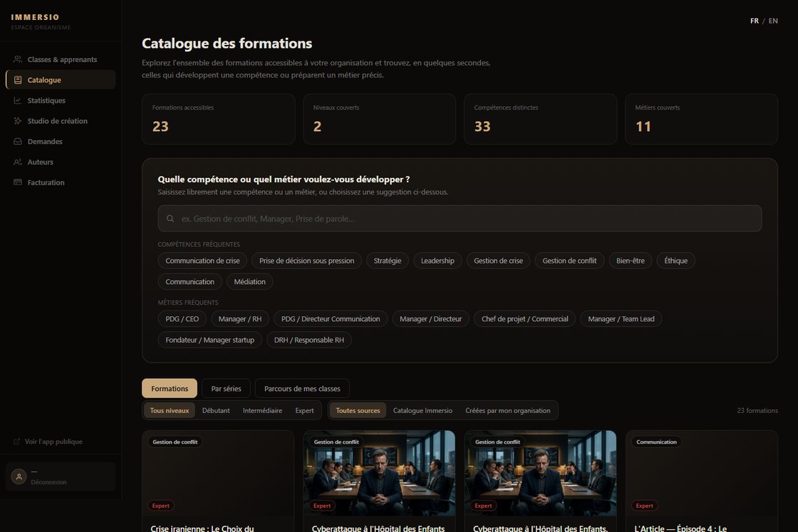The image size is (798, 532).
Task: Click the Statistiques chart icon
Action: click(x=18, y=100)
